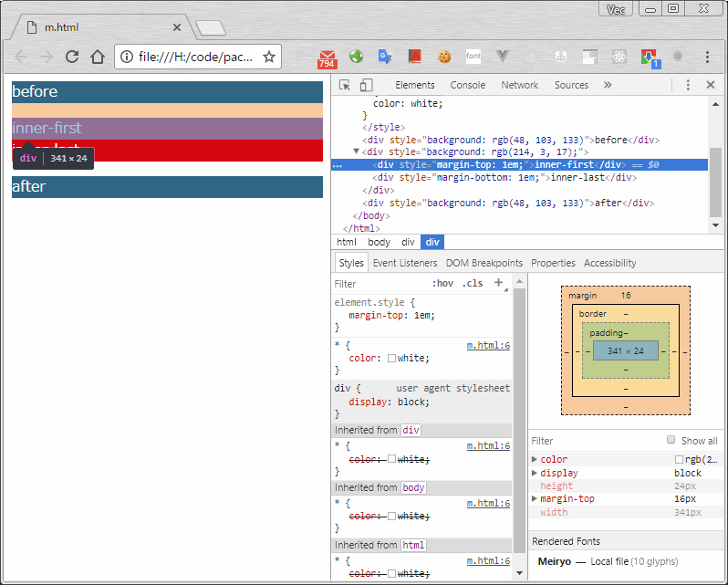Open the Vue devtools V extension
Image resolution: width=728 pixels, height=585 pixels.
[x=503, y=57]
